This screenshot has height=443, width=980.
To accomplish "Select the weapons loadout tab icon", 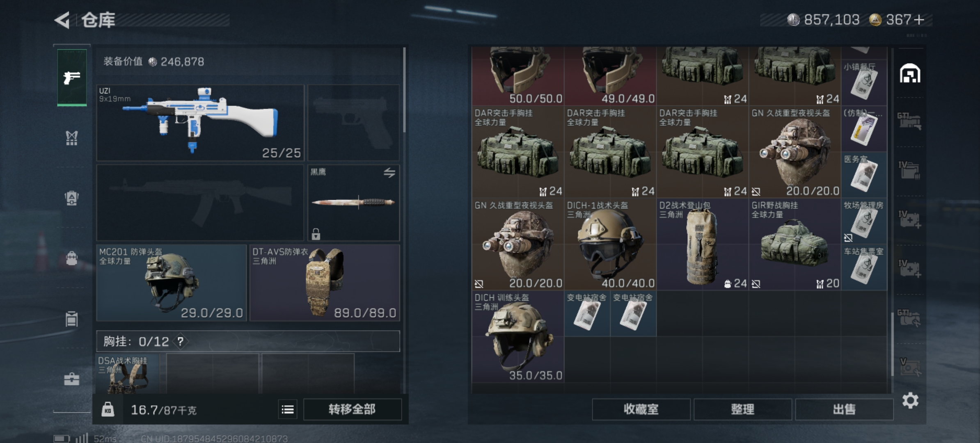I will (x=72, y=77).
